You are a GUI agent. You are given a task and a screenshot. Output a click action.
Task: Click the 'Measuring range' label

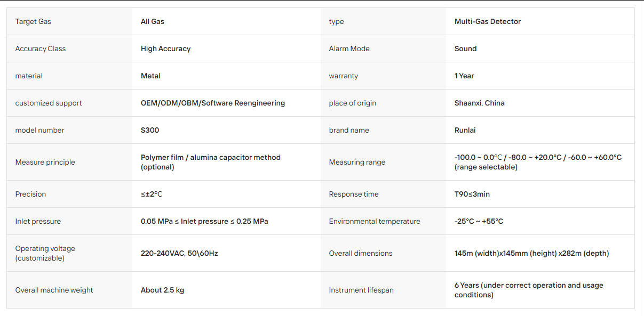pos(357,163)
